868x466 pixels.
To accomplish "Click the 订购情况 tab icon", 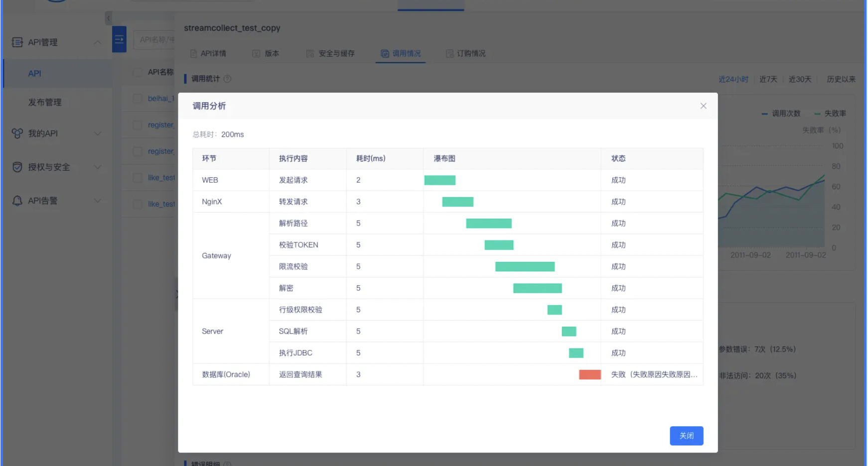I will (x=449, y=53).
